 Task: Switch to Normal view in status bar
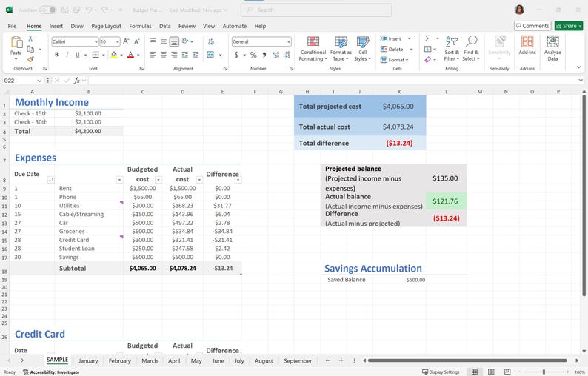click(x=475, y=372)
